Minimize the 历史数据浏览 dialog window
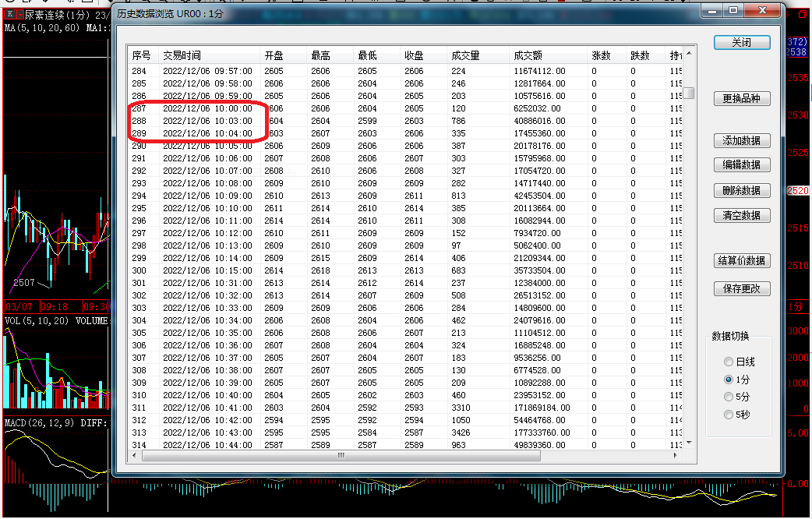 pos(711,10)
